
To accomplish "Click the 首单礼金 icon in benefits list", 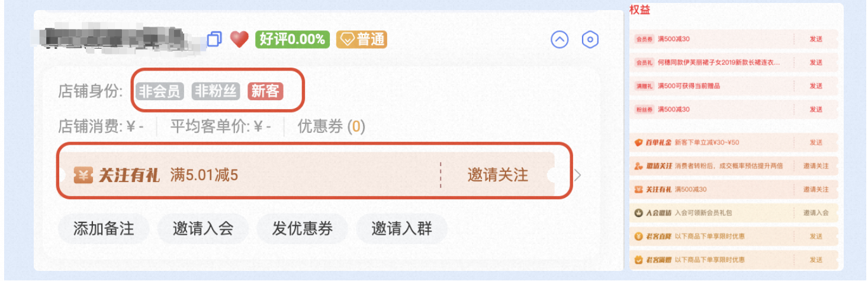I will click(638, 142).
